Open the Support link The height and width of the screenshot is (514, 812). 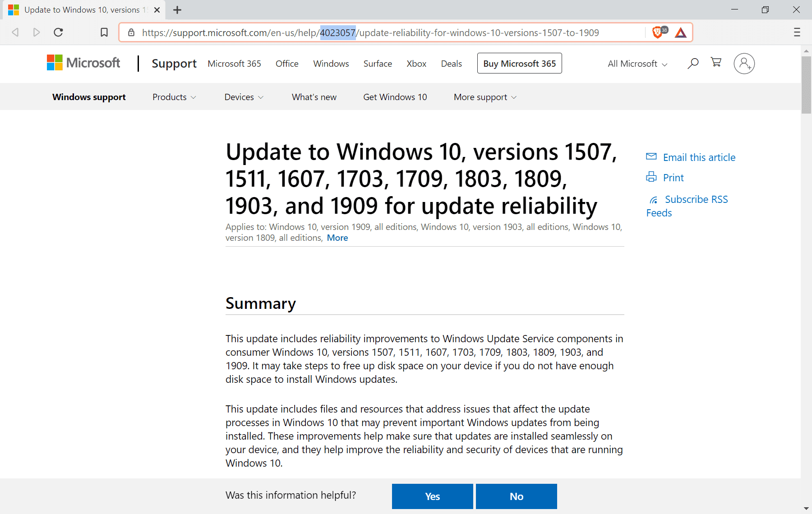pos(174,64)
